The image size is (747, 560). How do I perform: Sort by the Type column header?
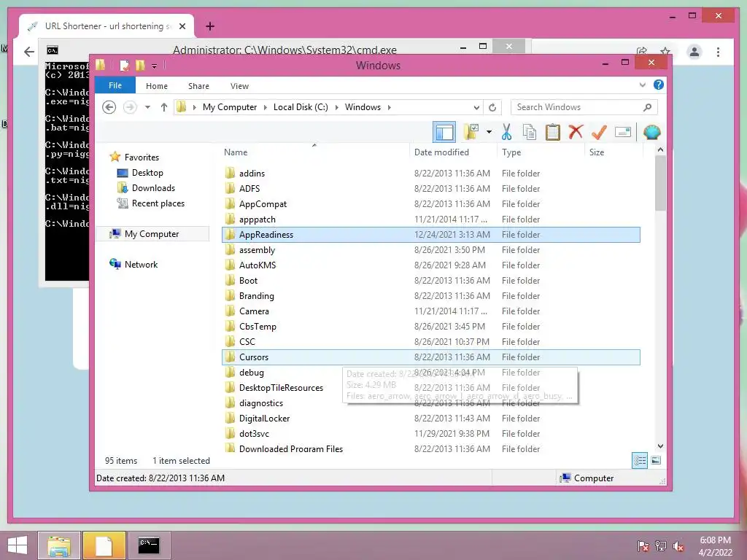[511, 152]
